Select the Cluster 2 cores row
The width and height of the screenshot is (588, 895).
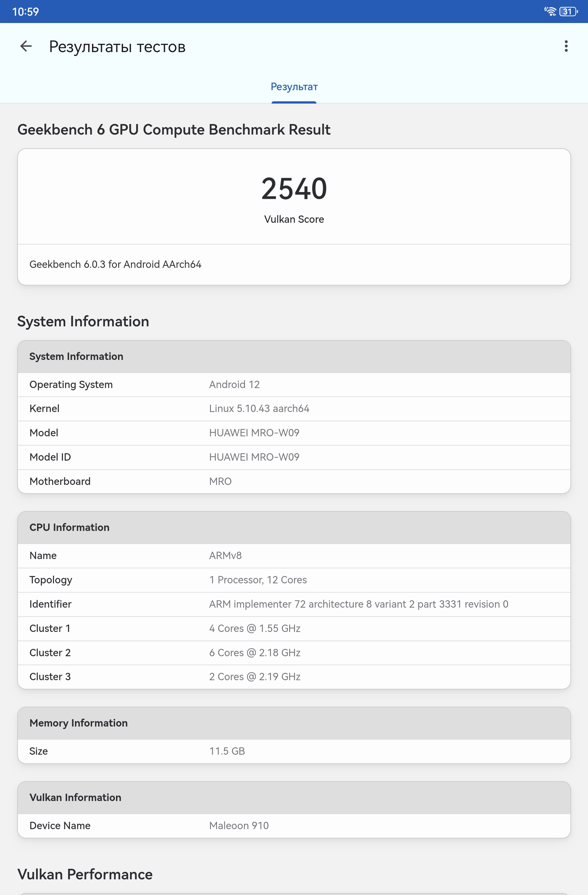click(294, 652)
